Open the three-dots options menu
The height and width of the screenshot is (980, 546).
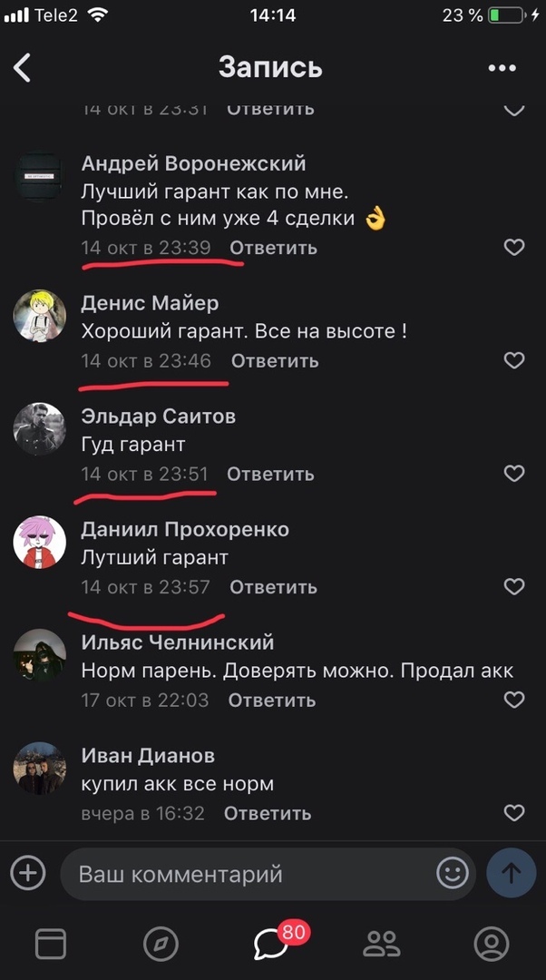coord(502,68)
